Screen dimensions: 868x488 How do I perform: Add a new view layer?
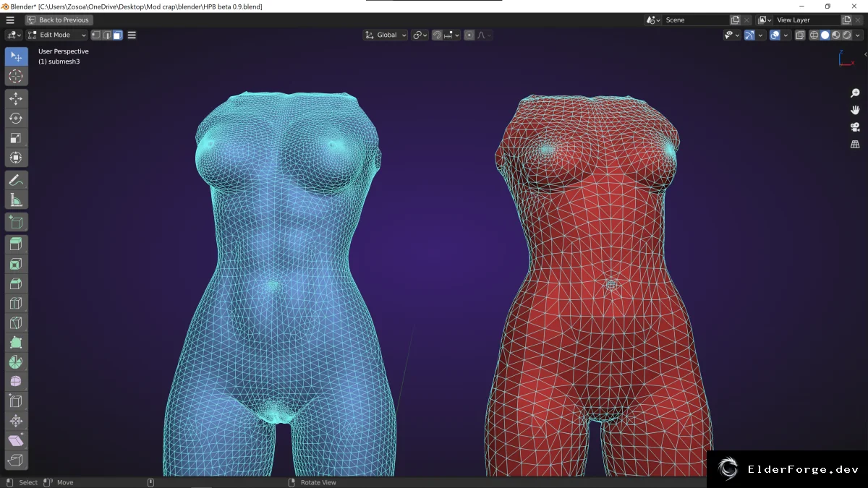[x=847, y=20]
